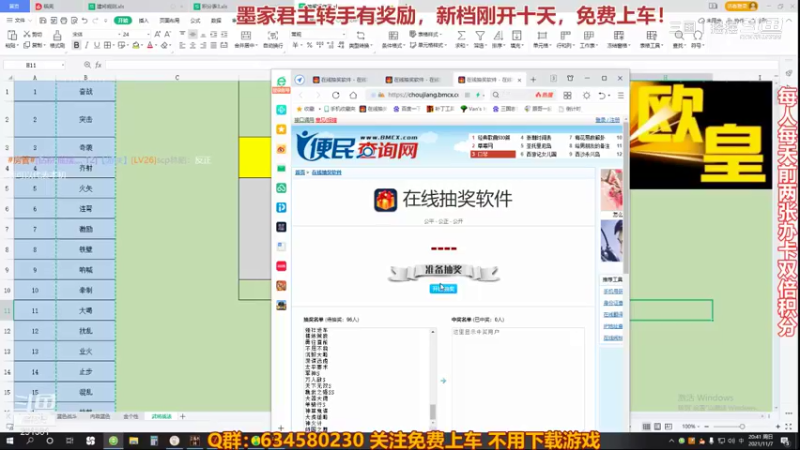Expand the name box dropdown for B11
800x450 pixels.
63,65
